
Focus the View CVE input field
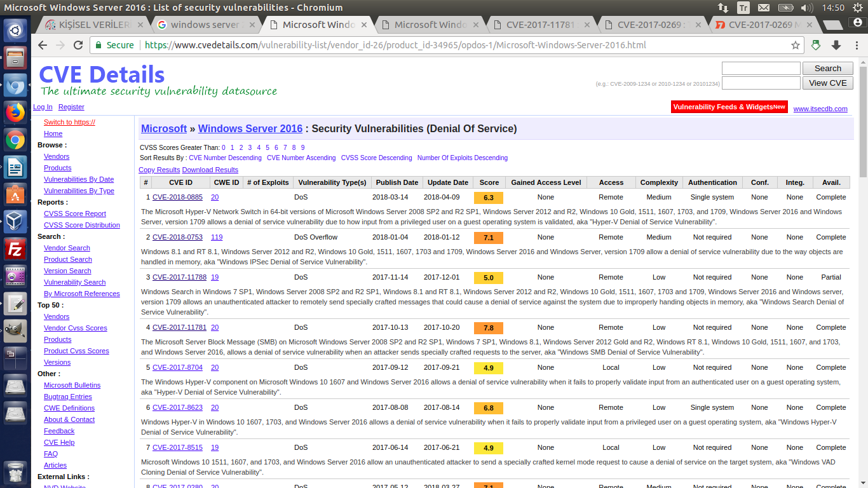pyautogui.click(x=761, y=83)
